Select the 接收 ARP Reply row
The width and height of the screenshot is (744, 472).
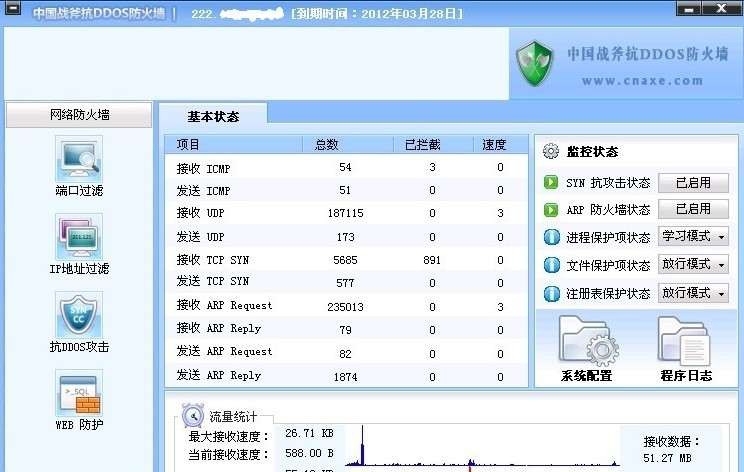point(346,329)
